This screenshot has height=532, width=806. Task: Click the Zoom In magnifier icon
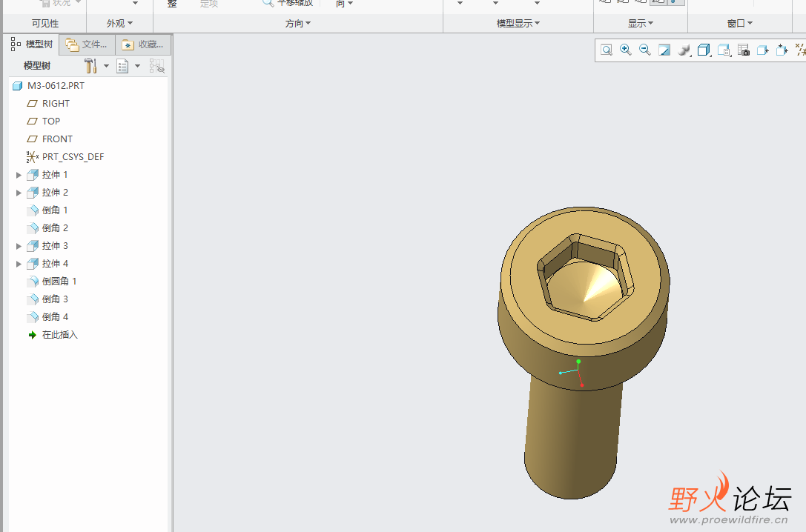click(626, 50)
